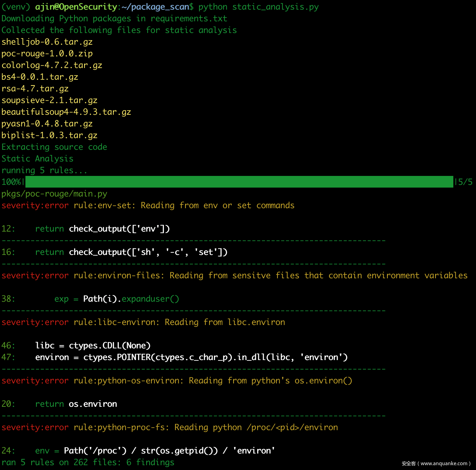The height and width of the screenshot is (470, 476).
Task: Click the biplist-1.0.3.tar.gz entry
Action: pyautogui.click(x=49, y=135)
